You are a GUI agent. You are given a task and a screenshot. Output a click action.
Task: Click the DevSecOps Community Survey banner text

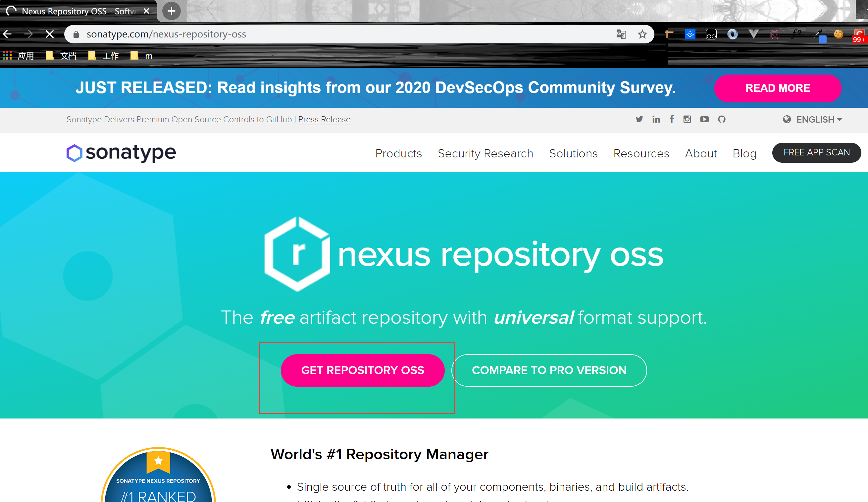click(376, 87)
